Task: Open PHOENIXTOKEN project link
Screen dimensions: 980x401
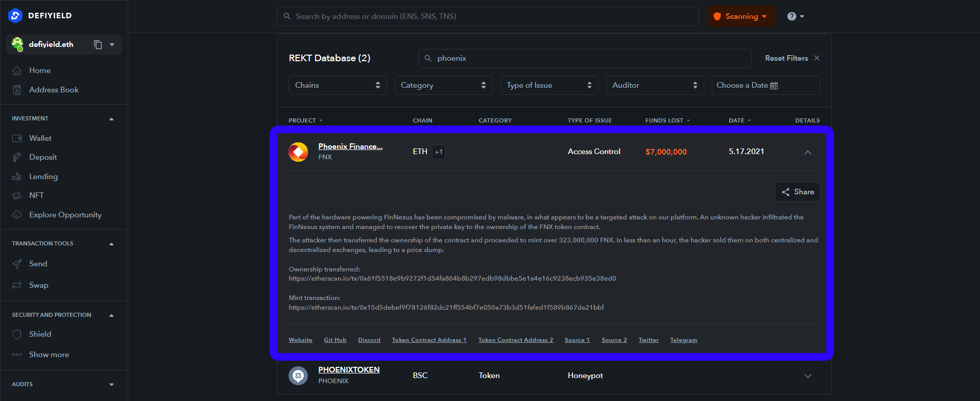Action: (349, 370)
